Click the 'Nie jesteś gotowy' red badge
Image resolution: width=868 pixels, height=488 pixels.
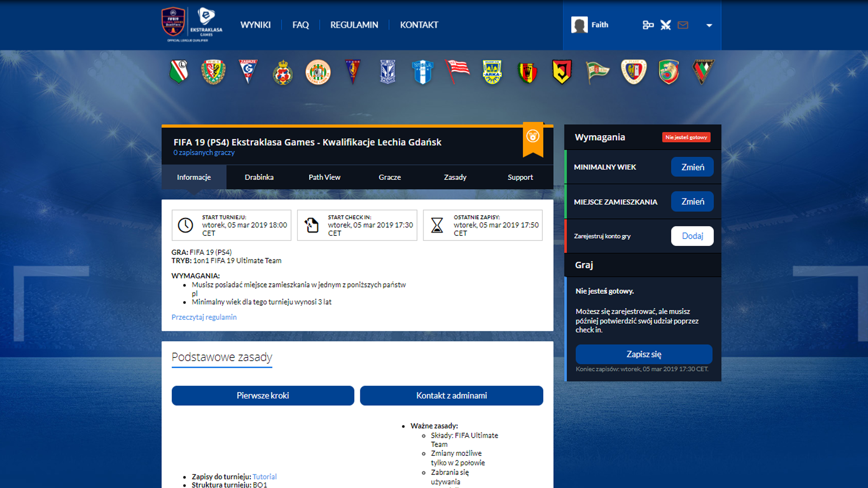[686, 137]
